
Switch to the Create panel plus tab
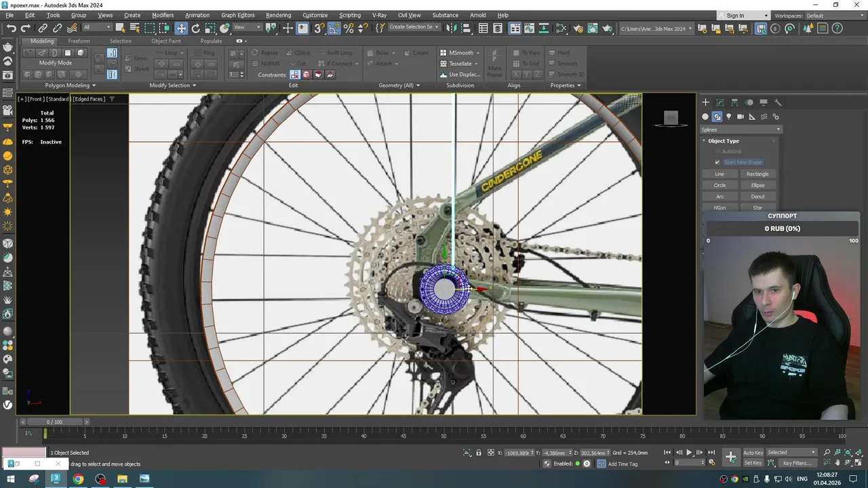(705, 102)
